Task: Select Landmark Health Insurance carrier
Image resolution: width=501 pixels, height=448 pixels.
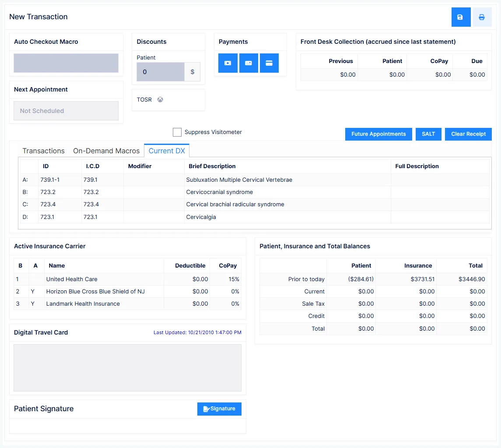Action: 127,304
